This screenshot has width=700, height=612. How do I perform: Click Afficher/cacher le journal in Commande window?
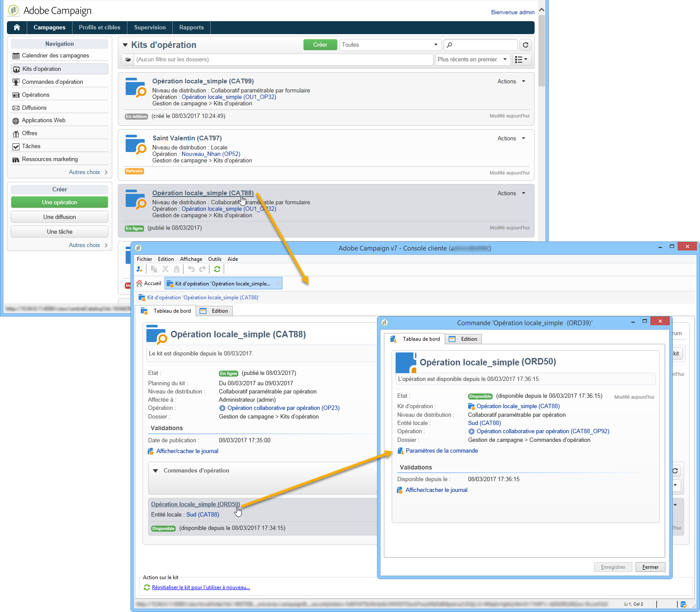(436, 490)
